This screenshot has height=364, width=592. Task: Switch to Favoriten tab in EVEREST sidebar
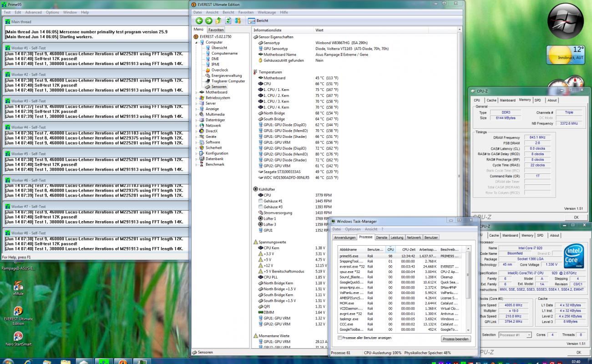click(x=216, y=30)
